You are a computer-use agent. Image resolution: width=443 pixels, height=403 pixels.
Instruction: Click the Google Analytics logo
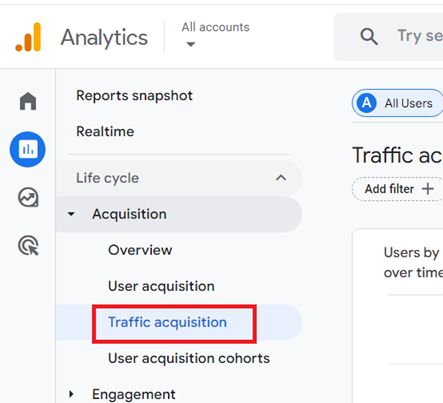click(x=28, y=37)
